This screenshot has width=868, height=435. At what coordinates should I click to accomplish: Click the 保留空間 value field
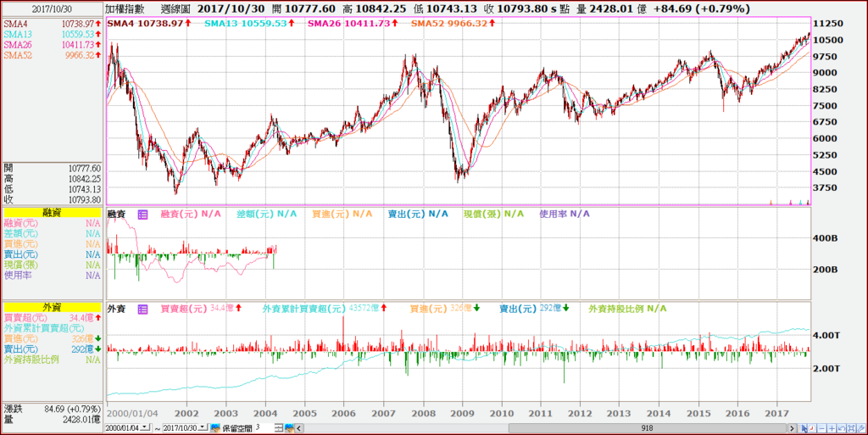point(264,428)
